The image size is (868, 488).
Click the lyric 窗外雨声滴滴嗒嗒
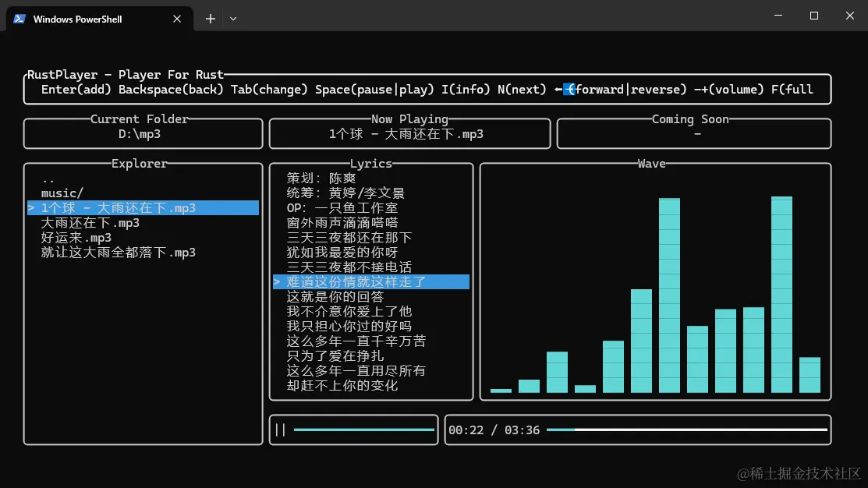tap(342, 223)
